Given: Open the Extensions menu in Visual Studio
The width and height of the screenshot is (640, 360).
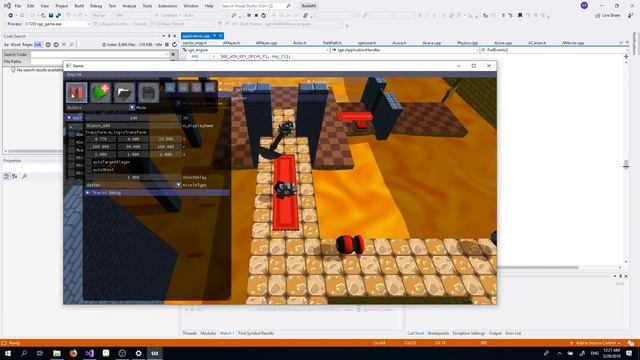Looking at the screenshot, I should click(167, 6).
